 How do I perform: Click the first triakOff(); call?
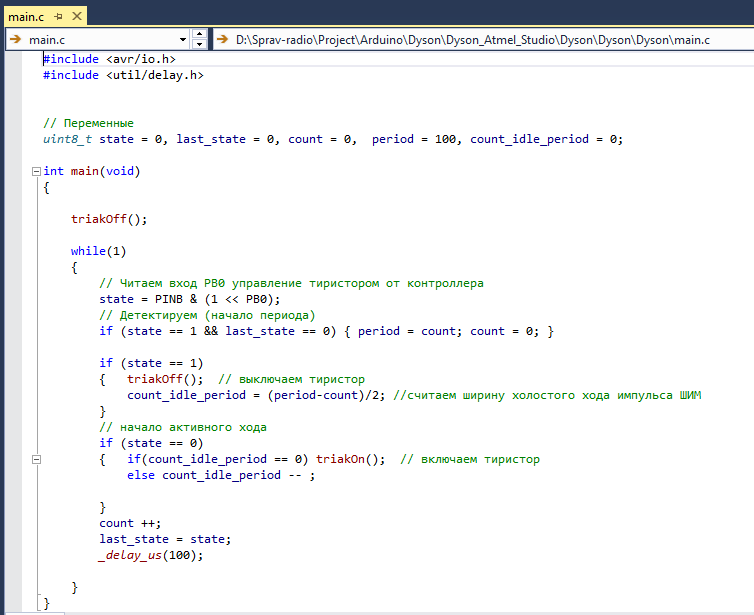pos(109,219)
